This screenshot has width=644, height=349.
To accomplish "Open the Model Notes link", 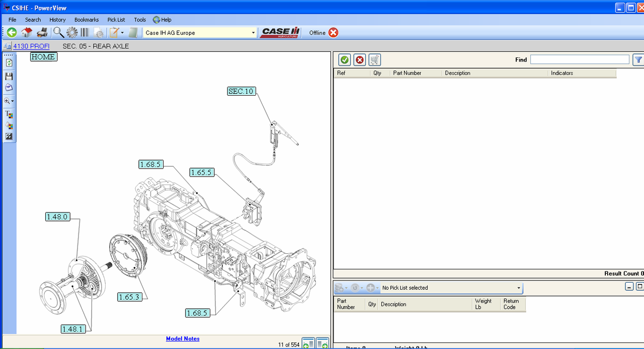I will point(183,339).
